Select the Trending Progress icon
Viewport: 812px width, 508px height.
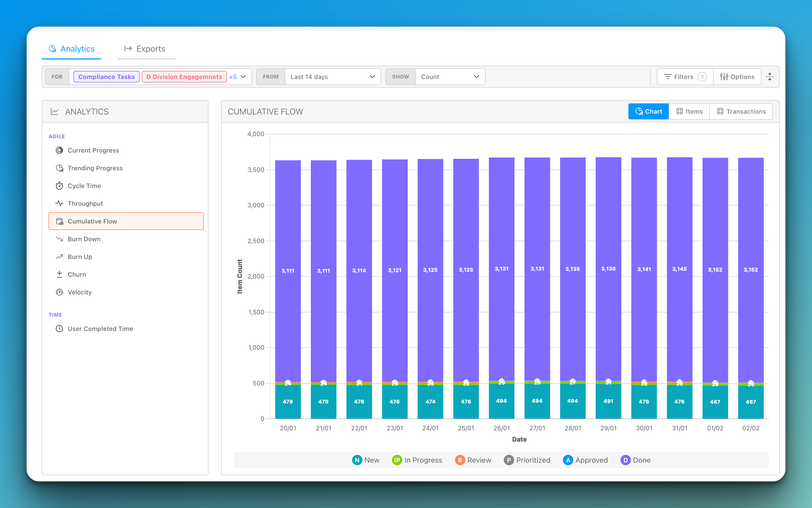pyautogui.click(x=59, y=168)
